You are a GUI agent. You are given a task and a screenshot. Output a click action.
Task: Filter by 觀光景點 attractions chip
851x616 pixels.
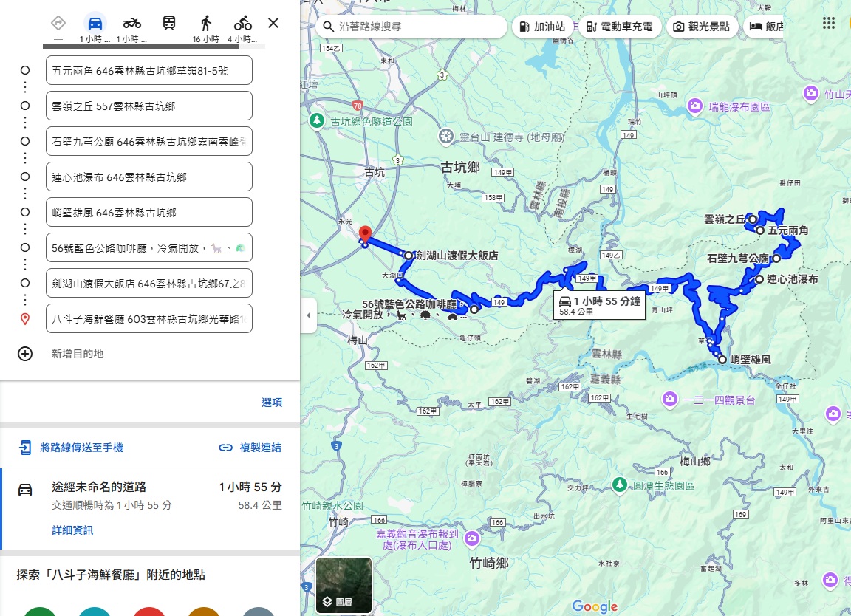703,26
